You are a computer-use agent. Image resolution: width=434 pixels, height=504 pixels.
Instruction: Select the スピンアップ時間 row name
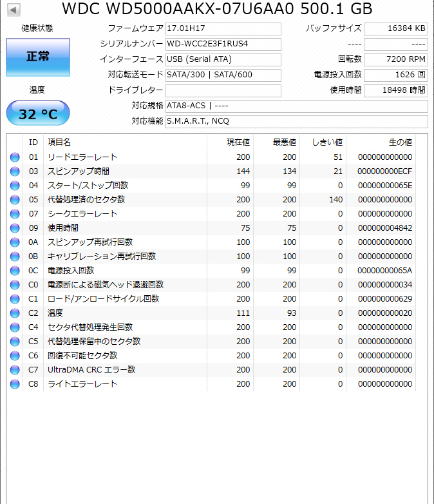point(79,171)
